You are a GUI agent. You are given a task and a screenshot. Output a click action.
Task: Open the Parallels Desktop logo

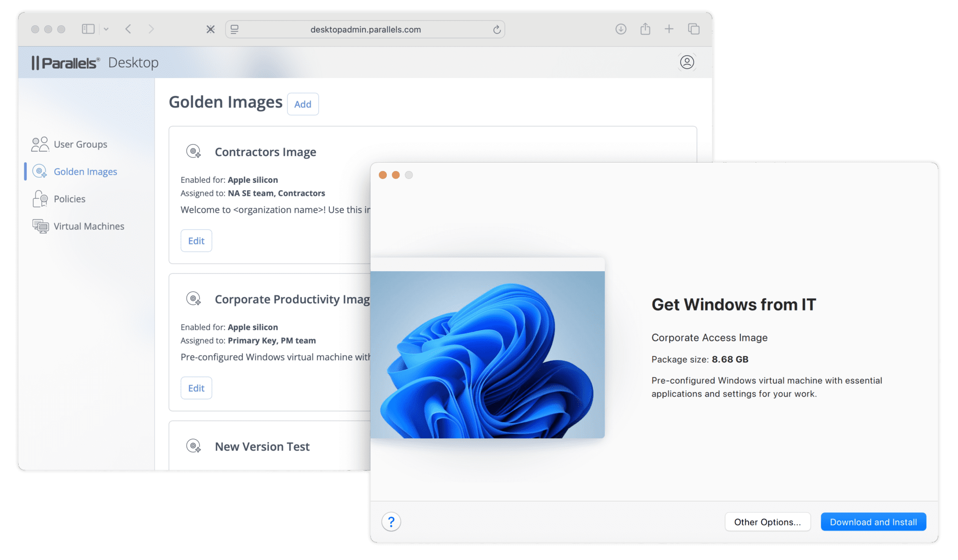tap(67, 62)
